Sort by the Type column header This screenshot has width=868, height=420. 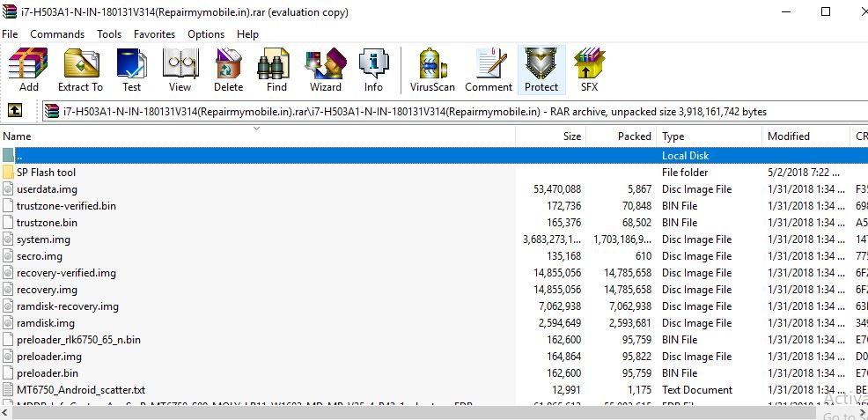click(x=710, y=136)
